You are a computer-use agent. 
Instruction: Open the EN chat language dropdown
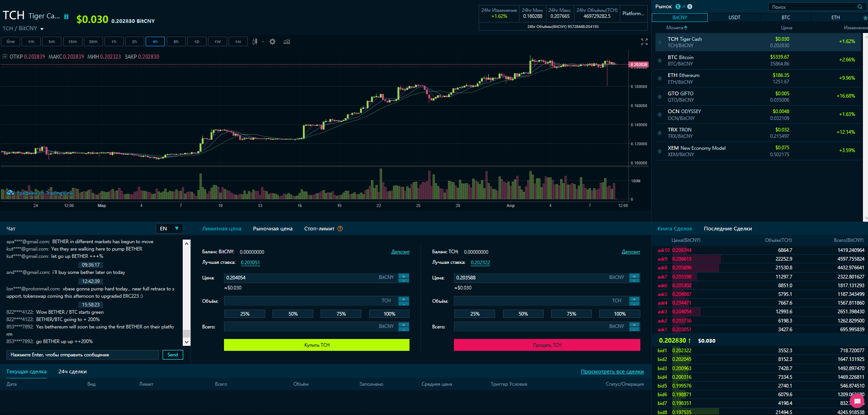[x=169, y=229]
